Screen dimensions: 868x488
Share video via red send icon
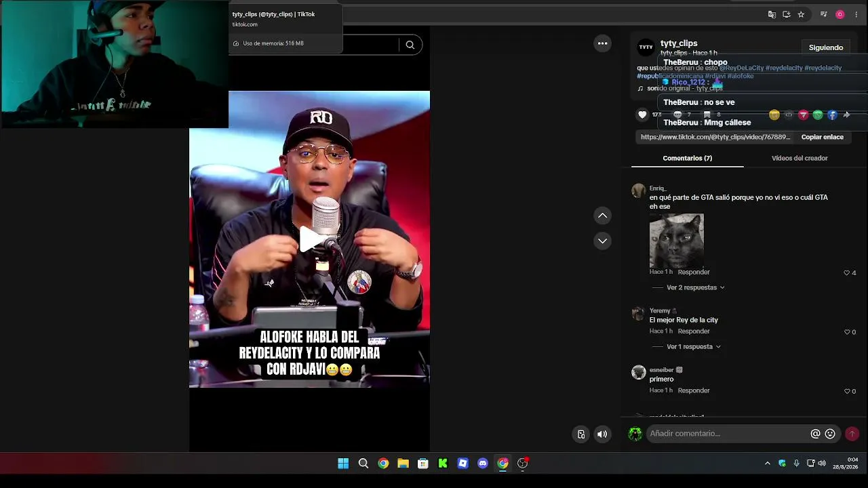tap(803, 115)
